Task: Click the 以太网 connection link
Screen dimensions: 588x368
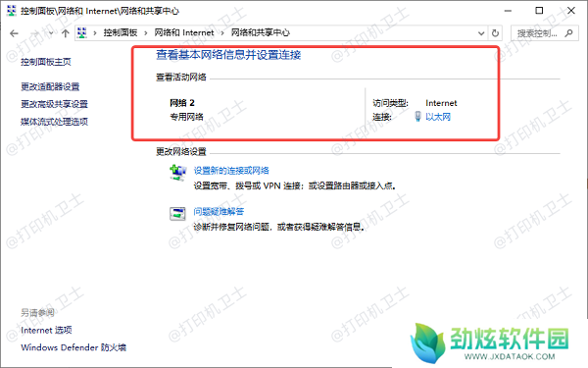Action: click(x=438, y=117)
